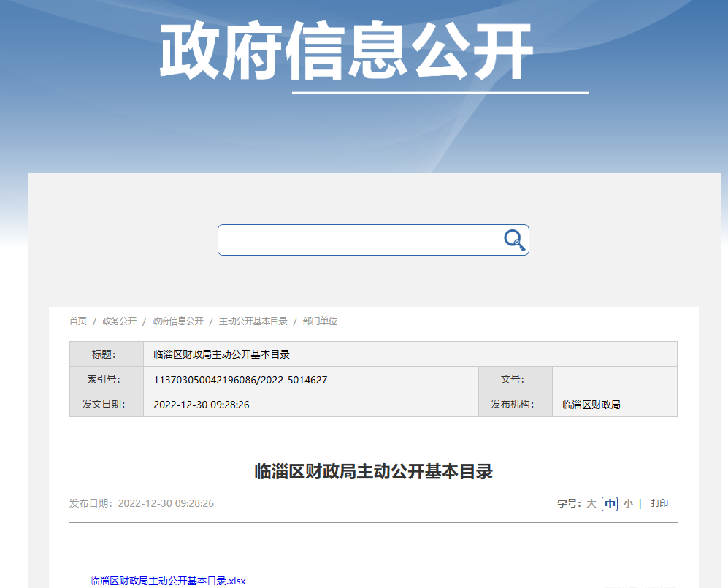Click the 政府信息公开 banner title

point(346,53)
